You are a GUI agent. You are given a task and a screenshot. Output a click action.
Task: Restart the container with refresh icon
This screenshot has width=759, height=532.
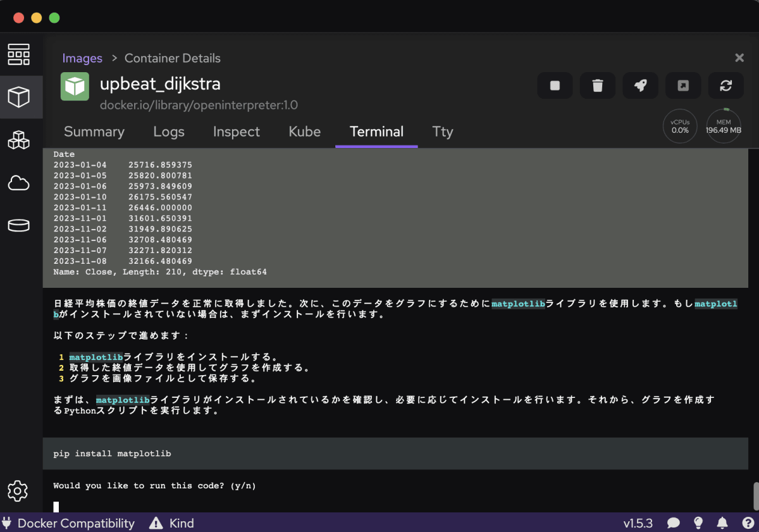point(726,85)
